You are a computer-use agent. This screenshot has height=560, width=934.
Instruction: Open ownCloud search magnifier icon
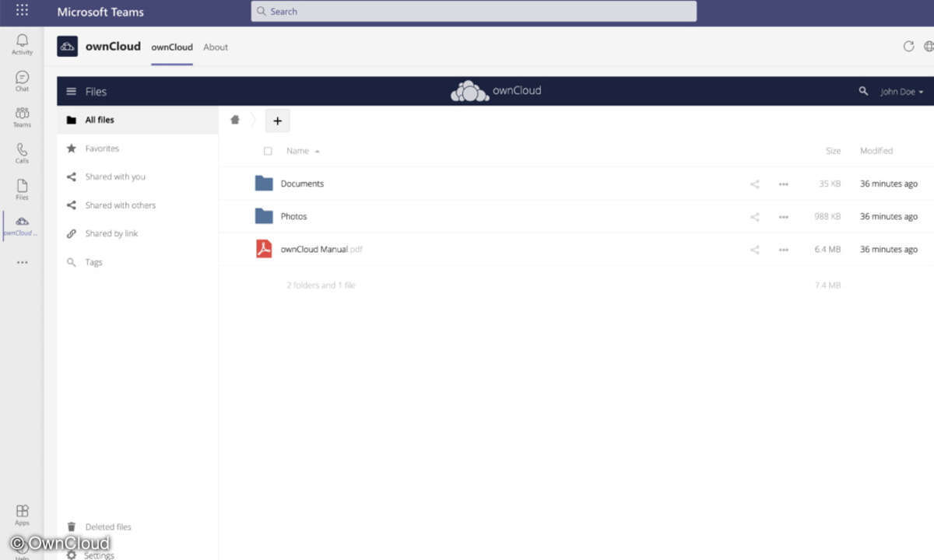(863, 91)
